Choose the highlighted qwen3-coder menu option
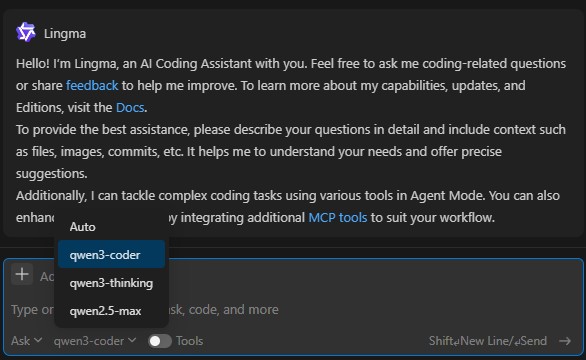Screen dimensions: 586x360 pos(111,255)
